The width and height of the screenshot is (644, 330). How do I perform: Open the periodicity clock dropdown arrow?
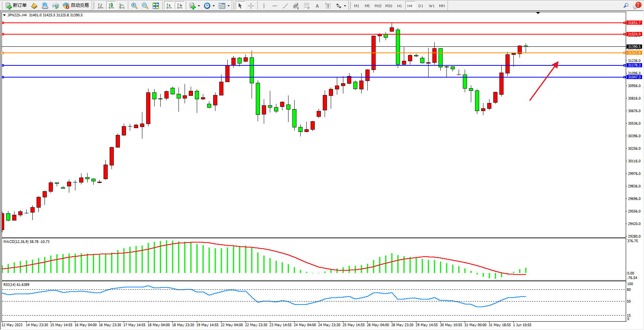[x=214, y=6]
